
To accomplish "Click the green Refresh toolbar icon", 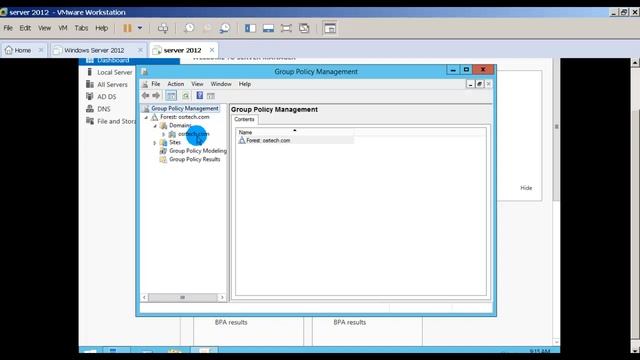I will [186, 96].
